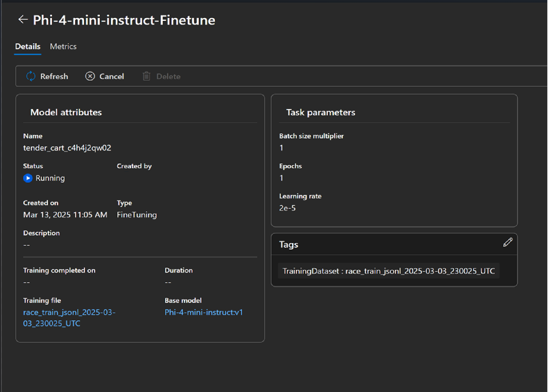Edit tags using the pencil icon

point(508,242)
